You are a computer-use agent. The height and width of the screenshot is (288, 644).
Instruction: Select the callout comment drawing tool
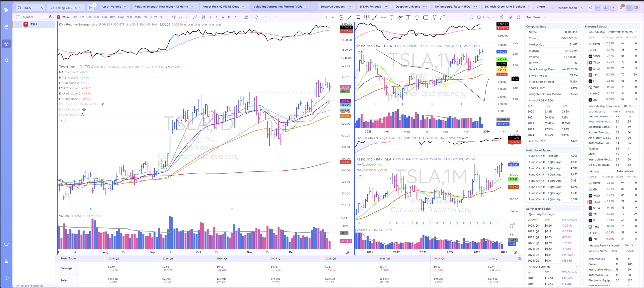tap(358, 17)
